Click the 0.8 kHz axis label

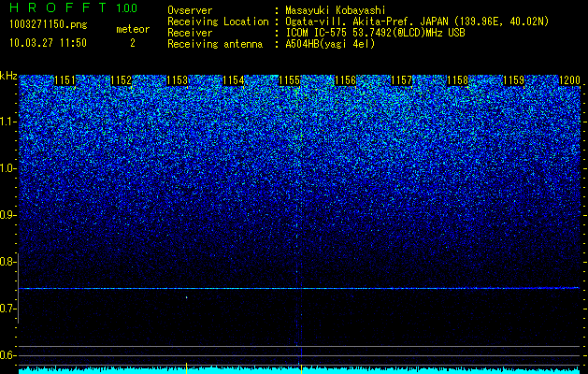click(x=8, y=262)
